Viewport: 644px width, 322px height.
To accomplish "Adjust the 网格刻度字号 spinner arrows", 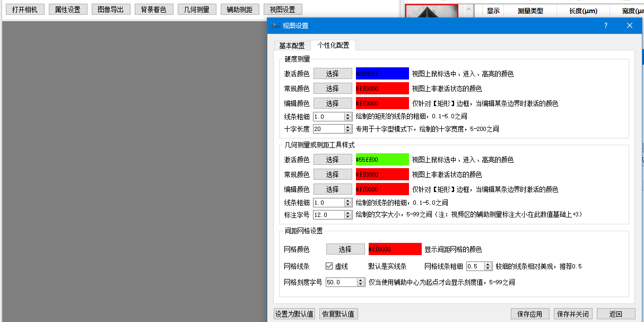I will click(x=361, y=282).
